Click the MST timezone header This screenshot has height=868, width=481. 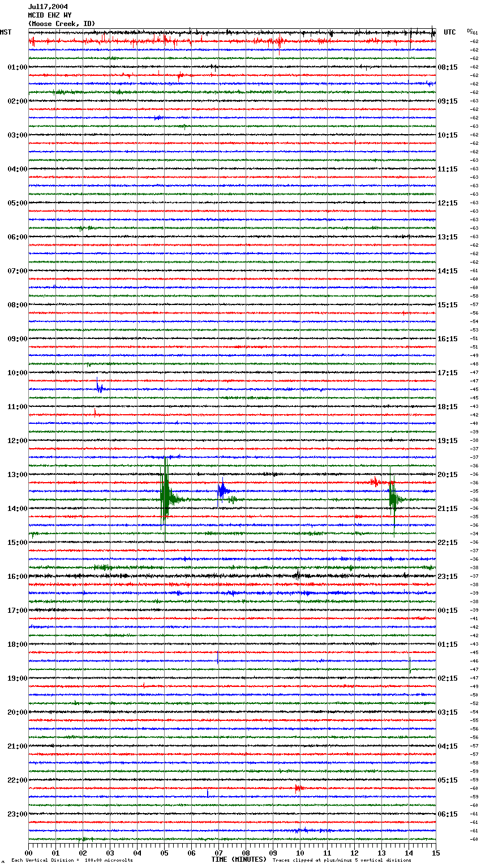click(6, 32)
